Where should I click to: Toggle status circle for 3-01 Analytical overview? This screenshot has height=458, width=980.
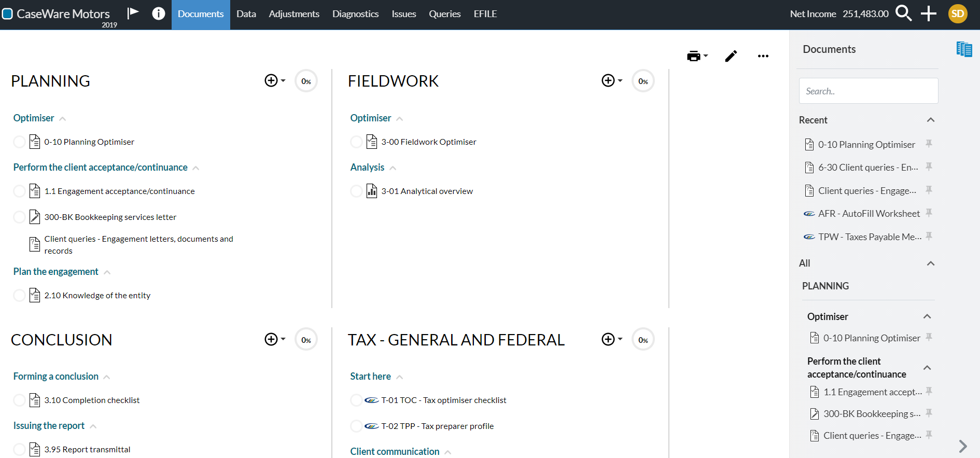tap(356, 191)
